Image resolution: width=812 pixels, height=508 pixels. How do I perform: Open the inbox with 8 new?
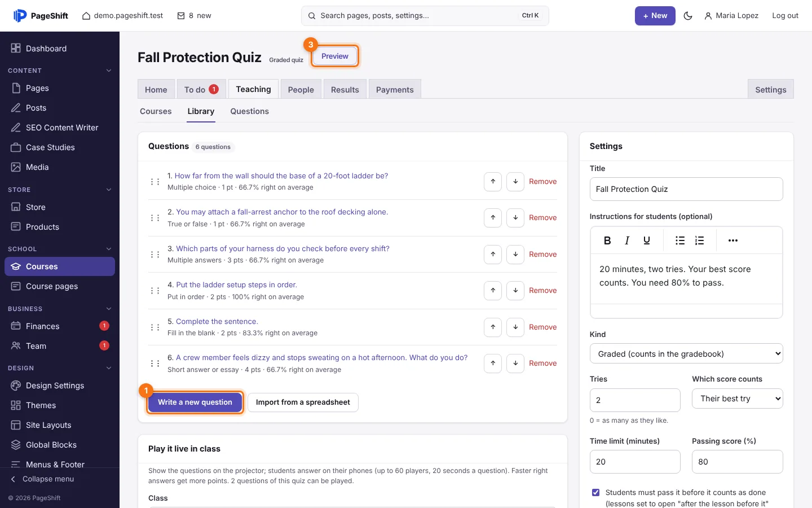click(x=194, y=16)
